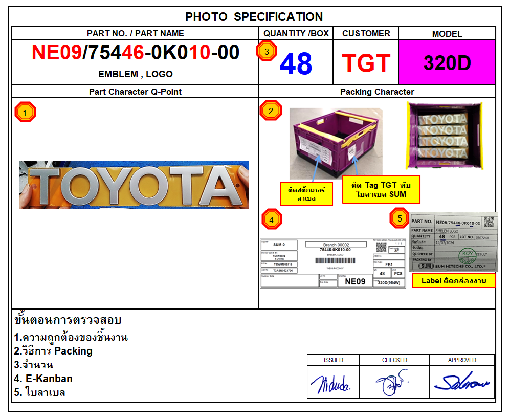Select "75446-0K010-00" on the Kanban tag

tap(335, 250)
